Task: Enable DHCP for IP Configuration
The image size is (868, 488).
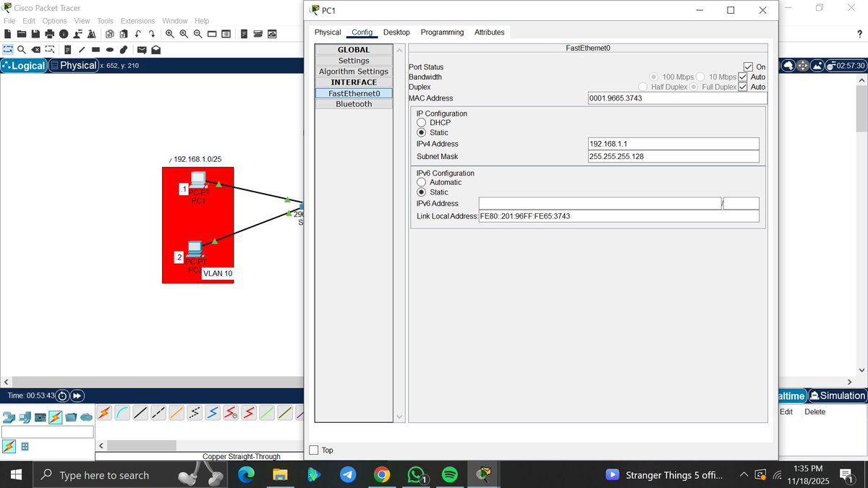Action: click(422, 122)
